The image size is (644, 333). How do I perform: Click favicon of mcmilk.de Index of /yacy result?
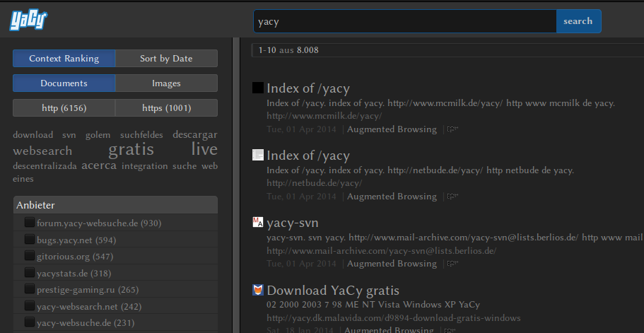258,88
